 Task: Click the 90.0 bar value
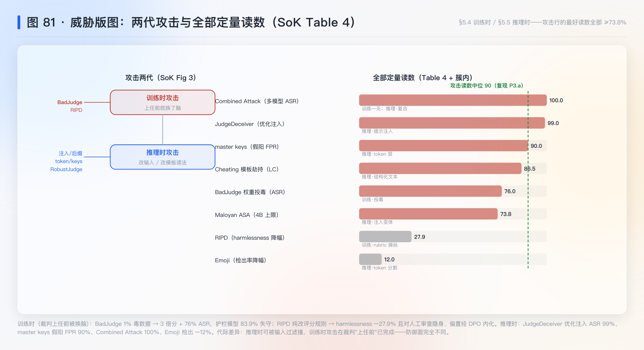coord(536,146)
